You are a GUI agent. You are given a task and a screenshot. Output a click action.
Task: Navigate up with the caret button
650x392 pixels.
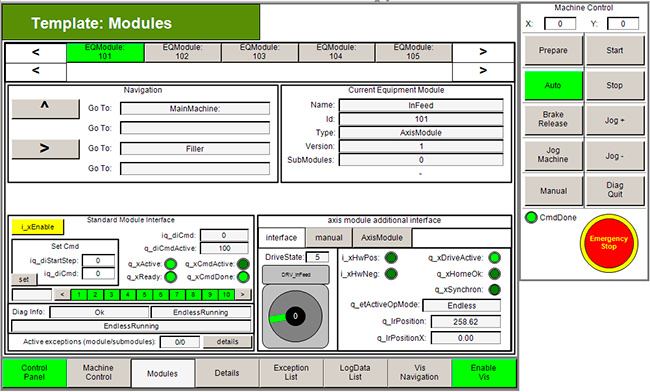coord(45,108)
